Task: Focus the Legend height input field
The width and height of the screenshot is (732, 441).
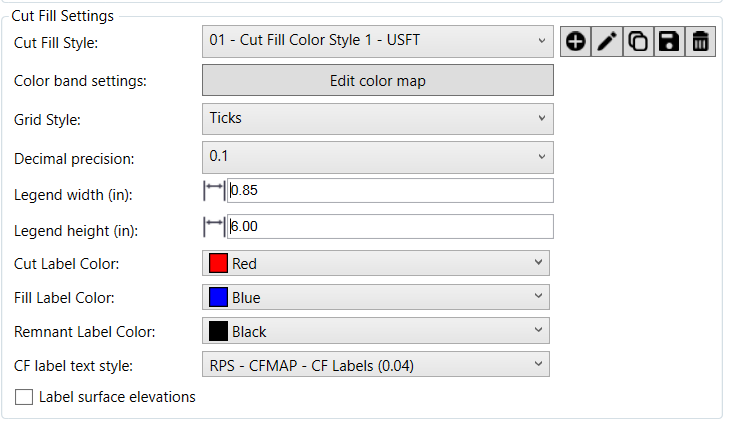Action: pyautogui.click(x=390, y=226)
